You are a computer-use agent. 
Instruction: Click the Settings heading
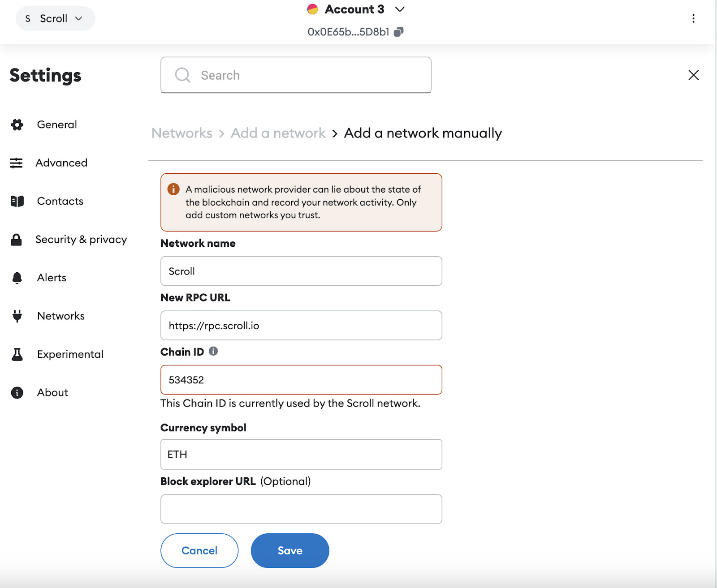tap(45, 75)
